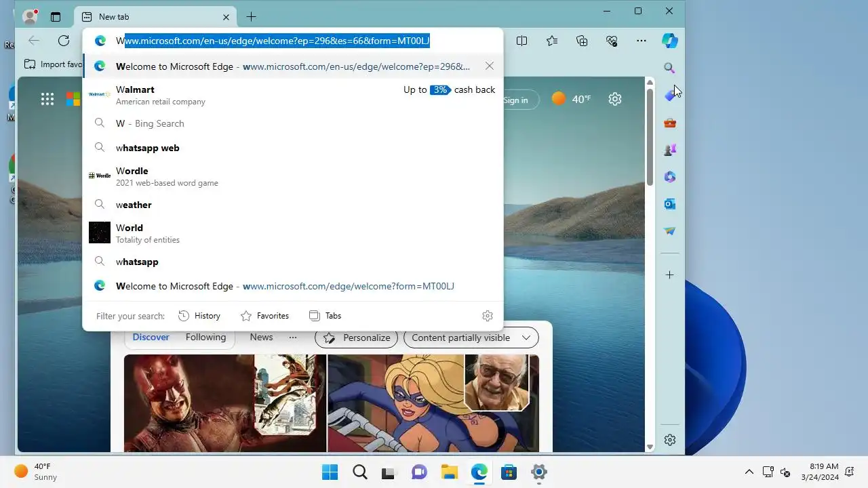
Task: Filter search by History
Action: (x=199, y=316)
